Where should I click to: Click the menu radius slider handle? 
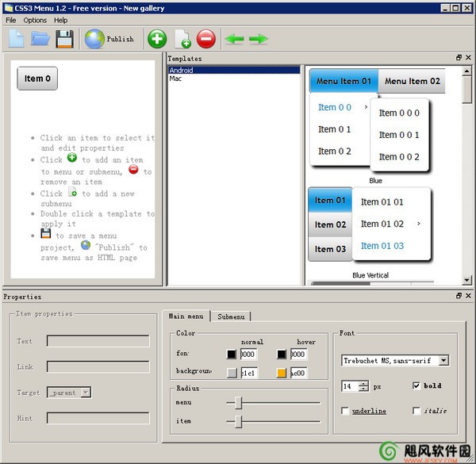(239, 403)
